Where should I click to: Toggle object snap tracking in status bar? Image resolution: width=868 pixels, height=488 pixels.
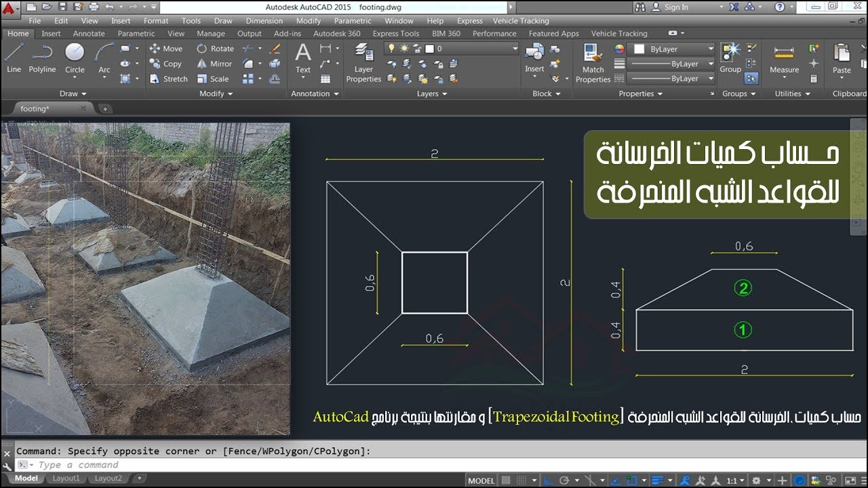point(615,481)
